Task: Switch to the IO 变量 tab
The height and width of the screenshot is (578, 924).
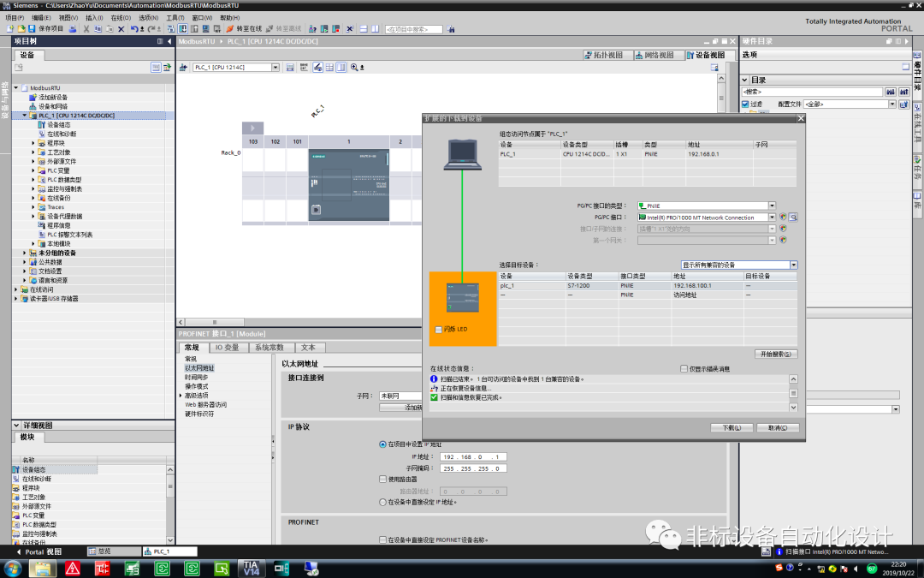Action: (228, 348)
